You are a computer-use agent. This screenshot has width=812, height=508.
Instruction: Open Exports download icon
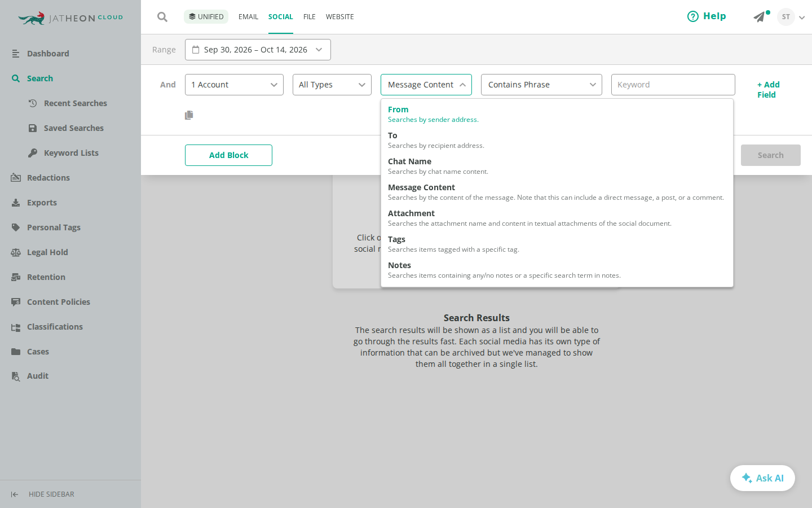click(x=16, y=203)
